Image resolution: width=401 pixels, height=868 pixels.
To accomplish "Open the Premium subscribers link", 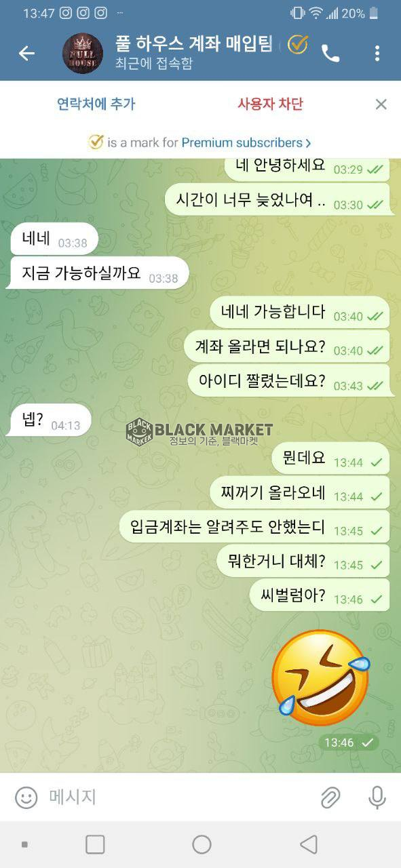I will [242, 142].
